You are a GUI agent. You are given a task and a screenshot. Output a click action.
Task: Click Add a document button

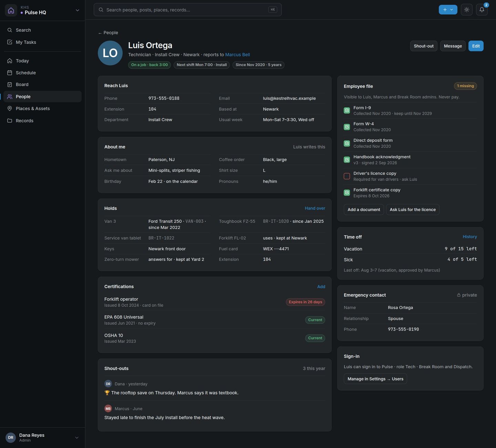point(364,210)
